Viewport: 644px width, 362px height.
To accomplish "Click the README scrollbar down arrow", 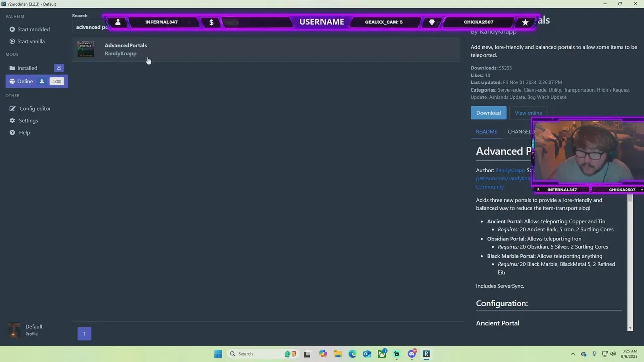I will tap(630, 328).
